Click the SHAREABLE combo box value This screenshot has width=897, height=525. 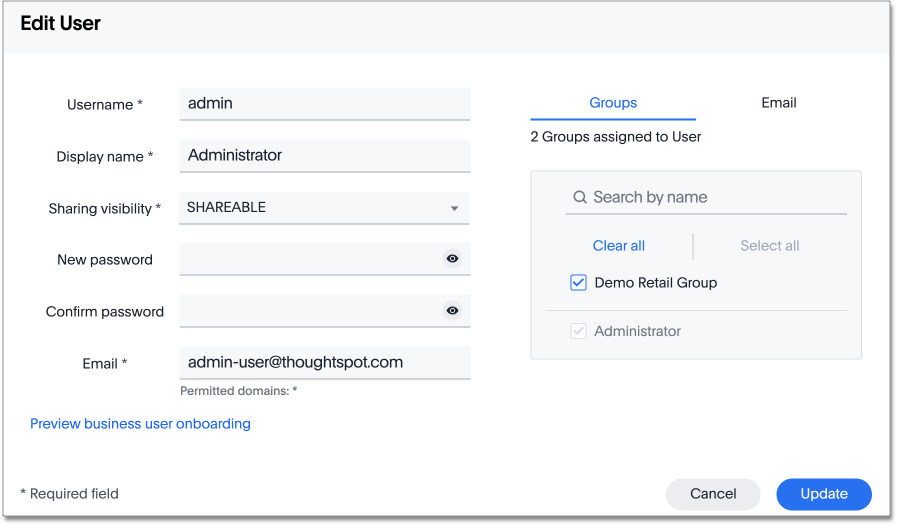tap(310, 208)
